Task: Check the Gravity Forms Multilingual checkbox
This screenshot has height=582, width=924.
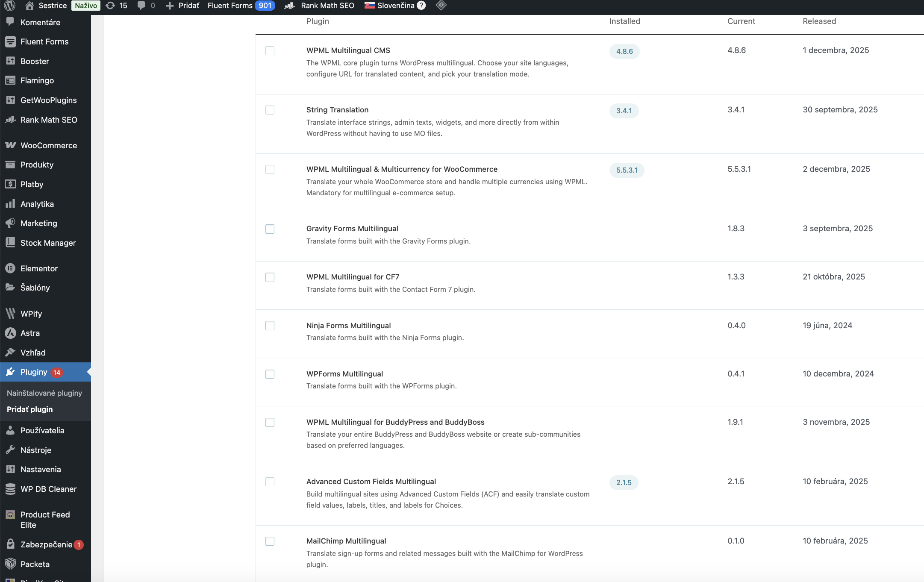Action: [x=270, y=229]
